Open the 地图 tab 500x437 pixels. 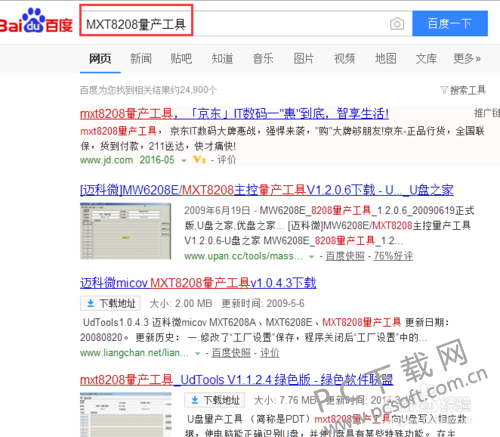point(386,59)
